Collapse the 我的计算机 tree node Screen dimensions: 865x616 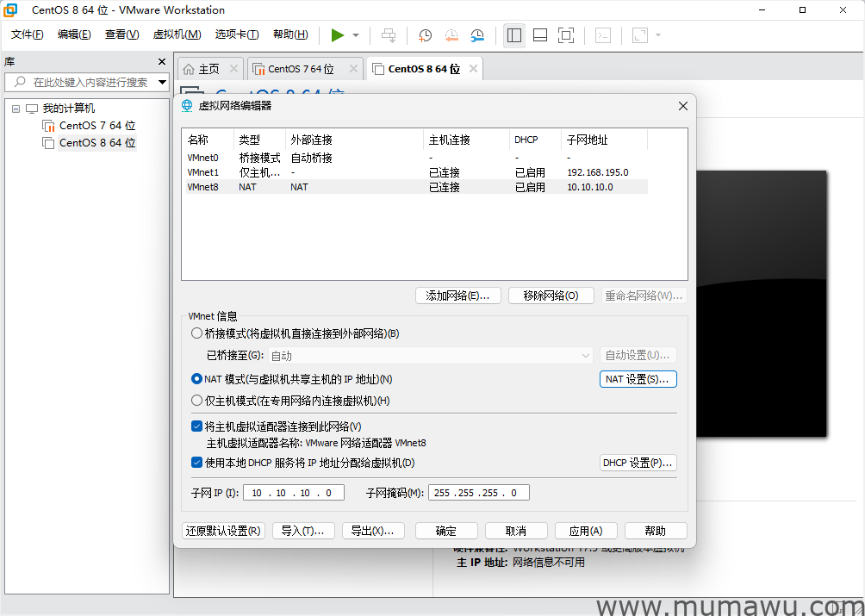click(15, 108)
